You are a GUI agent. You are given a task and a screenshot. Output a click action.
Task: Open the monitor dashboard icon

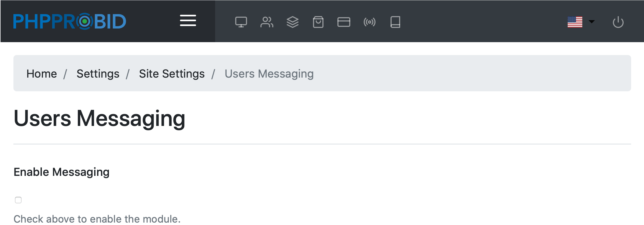click(x=241, y=22)
